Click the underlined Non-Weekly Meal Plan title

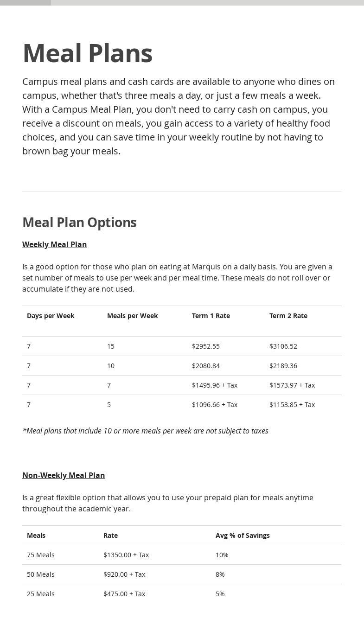[x=64, y=475]
